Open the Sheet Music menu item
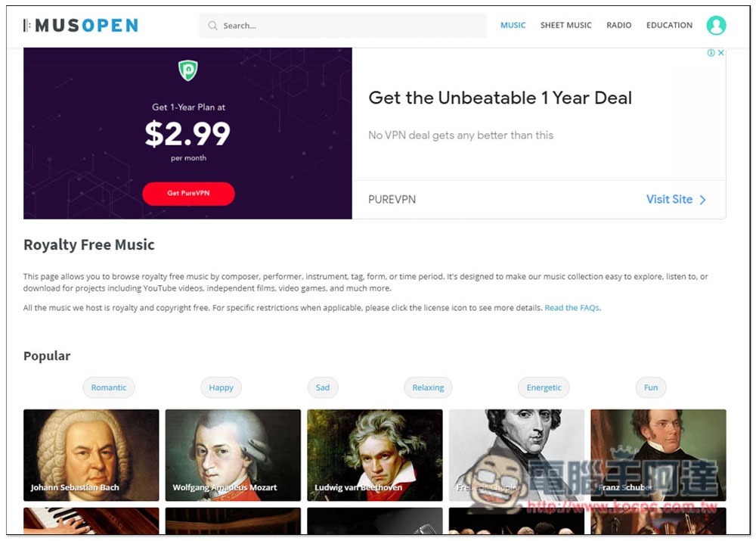 (x=565, y=25)
